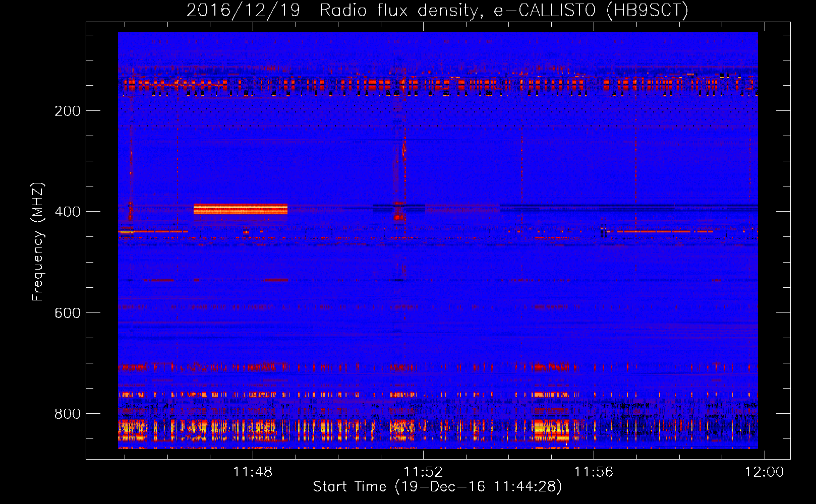Screen dimensions: 816x504
Task: Click the '400' frequency tick label
Action: tap(68, 212)
